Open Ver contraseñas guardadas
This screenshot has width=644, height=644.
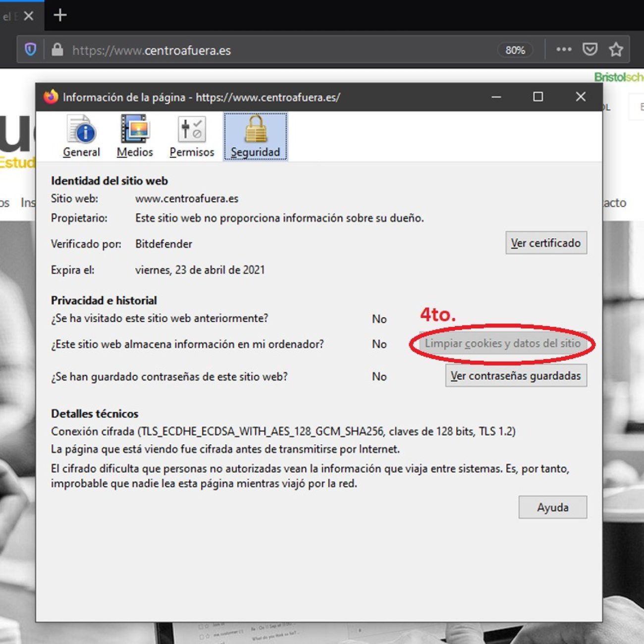tap(516, 376)
